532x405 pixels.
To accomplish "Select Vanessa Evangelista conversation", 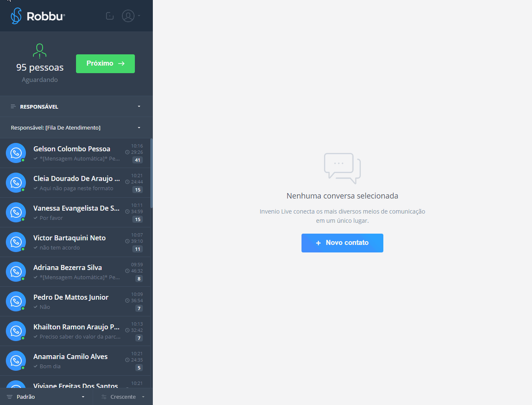I will tap(76, 212).
